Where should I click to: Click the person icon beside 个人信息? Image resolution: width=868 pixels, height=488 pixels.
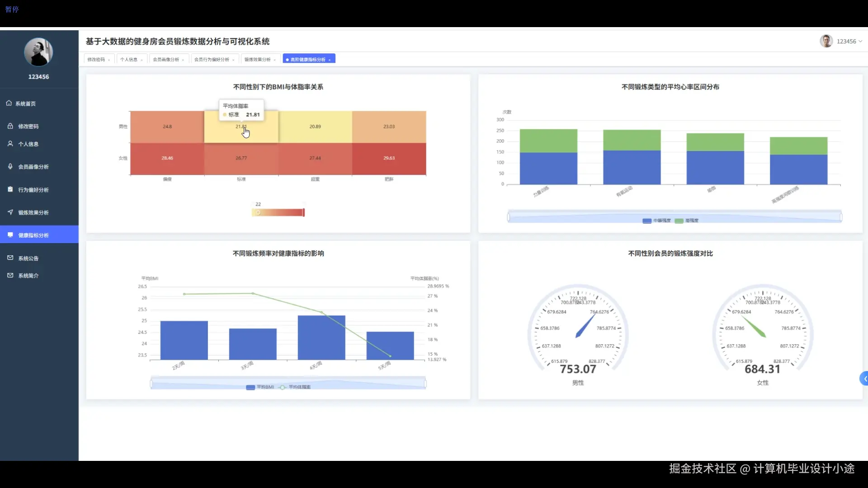click(x=10, y=144)
